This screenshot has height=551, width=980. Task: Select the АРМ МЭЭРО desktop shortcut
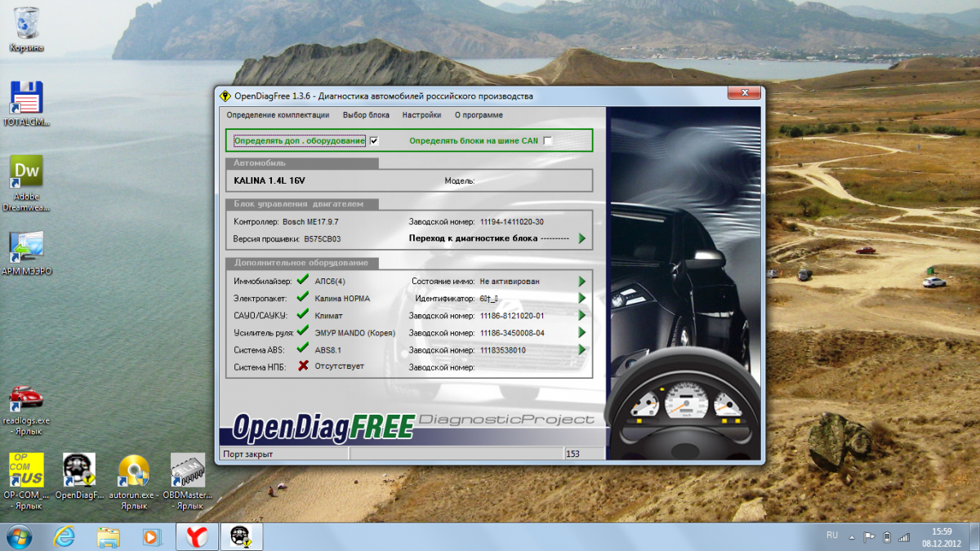(x=26, y=253)
